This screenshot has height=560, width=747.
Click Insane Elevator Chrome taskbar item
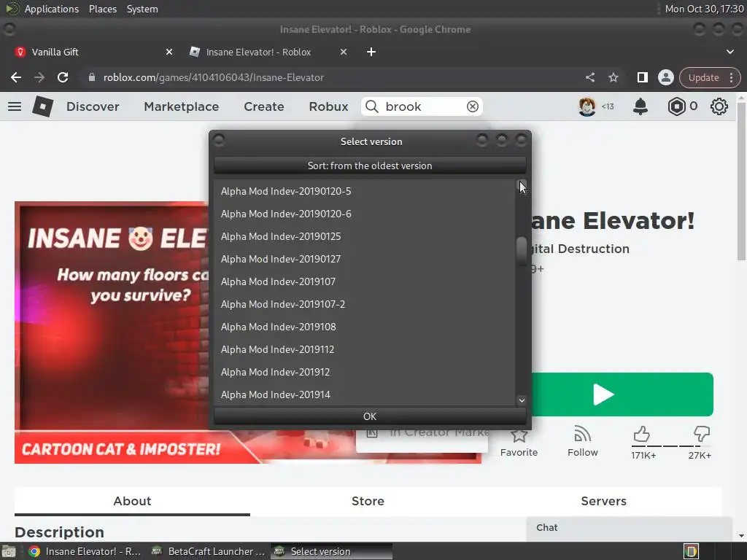(85, 551)
